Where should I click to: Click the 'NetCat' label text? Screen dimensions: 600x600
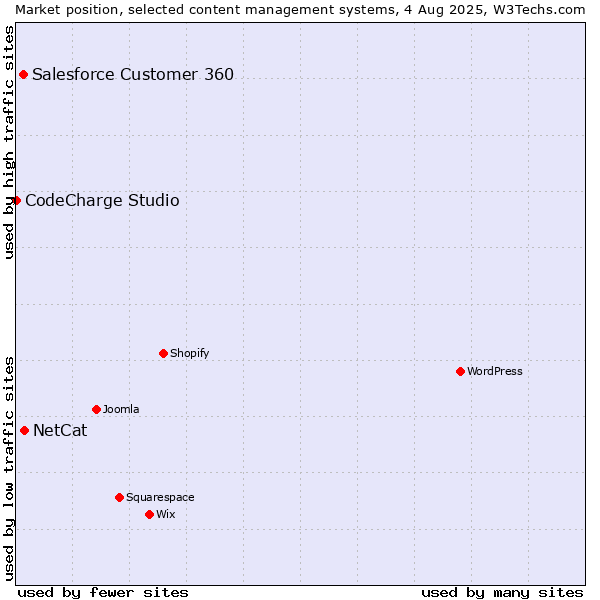(60, 430)
